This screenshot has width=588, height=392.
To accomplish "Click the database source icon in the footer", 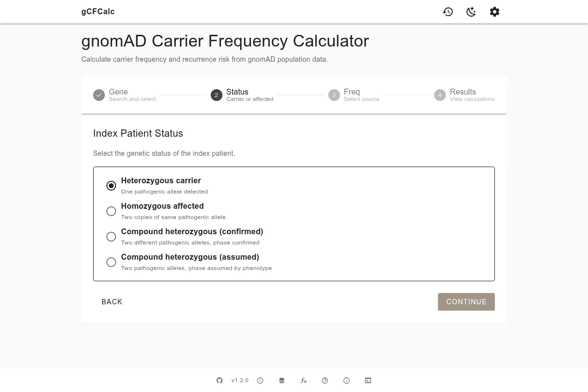I will click(x=282, y=380).
